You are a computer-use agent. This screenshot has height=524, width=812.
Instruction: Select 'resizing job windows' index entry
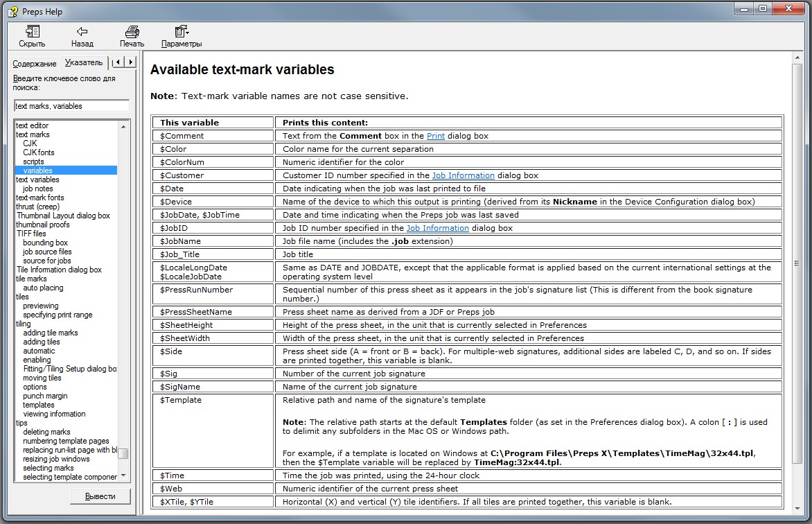click(56, 459)
